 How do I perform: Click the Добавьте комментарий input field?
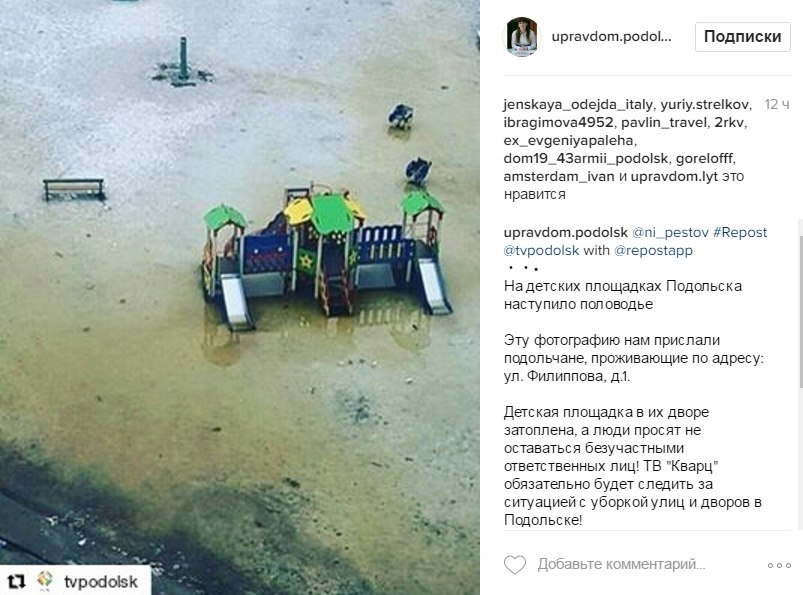621,564
